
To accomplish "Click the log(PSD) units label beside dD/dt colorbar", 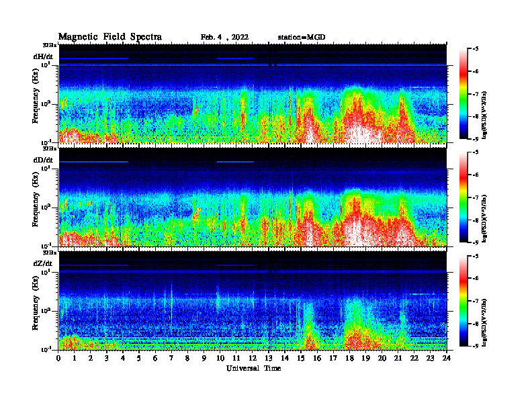I will point(484,218).
